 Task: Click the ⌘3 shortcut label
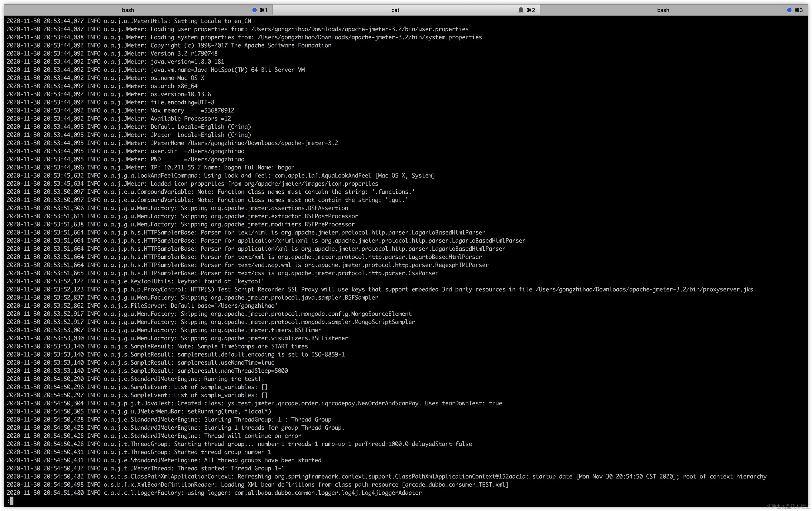point(799,10)
